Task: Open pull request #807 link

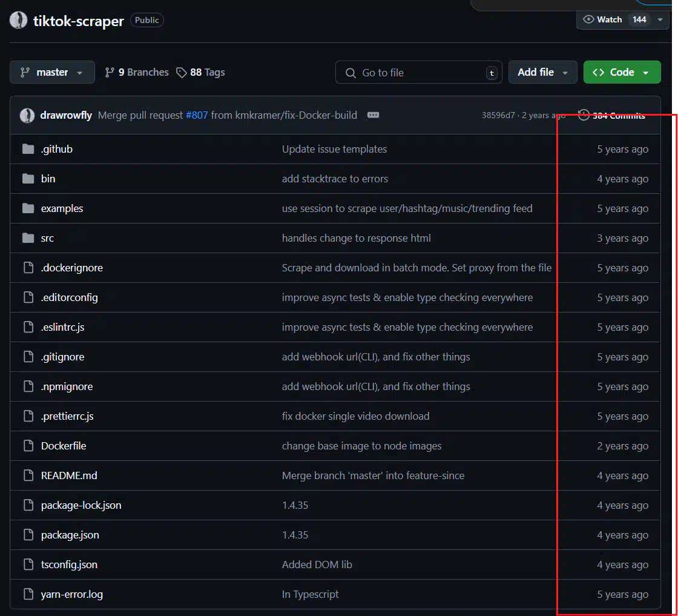Action: pyautogui.click(x=197, y=116)
